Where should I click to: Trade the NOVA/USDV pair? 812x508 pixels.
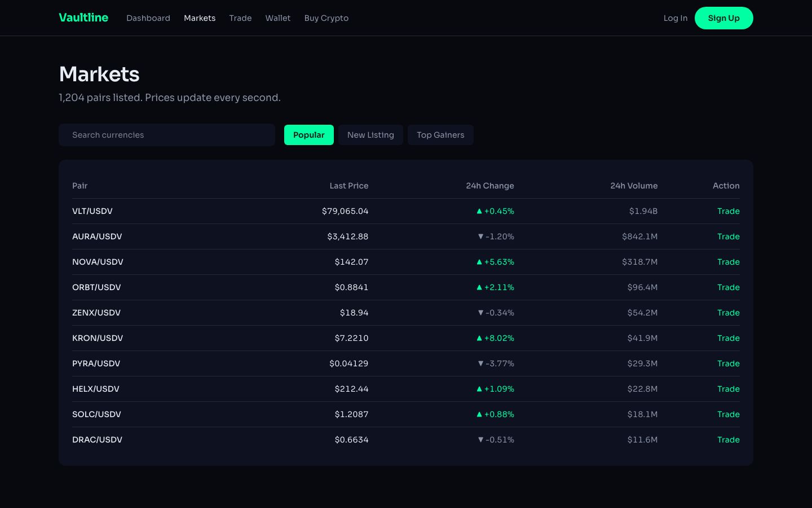729,262
